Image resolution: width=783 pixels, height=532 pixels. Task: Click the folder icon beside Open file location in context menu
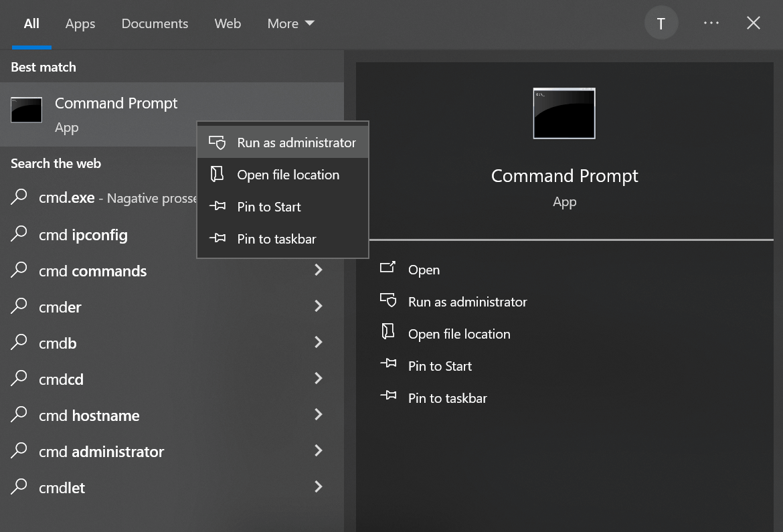click(x=217, y=175)
